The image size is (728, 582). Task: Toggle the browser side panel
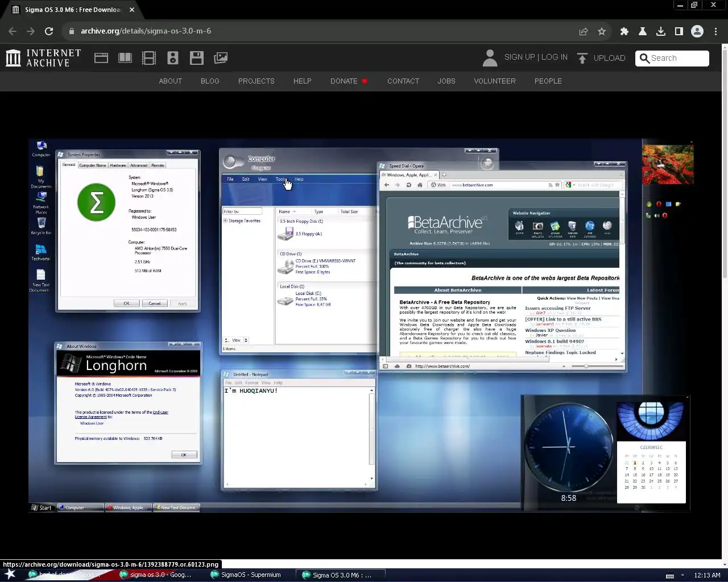679,31
